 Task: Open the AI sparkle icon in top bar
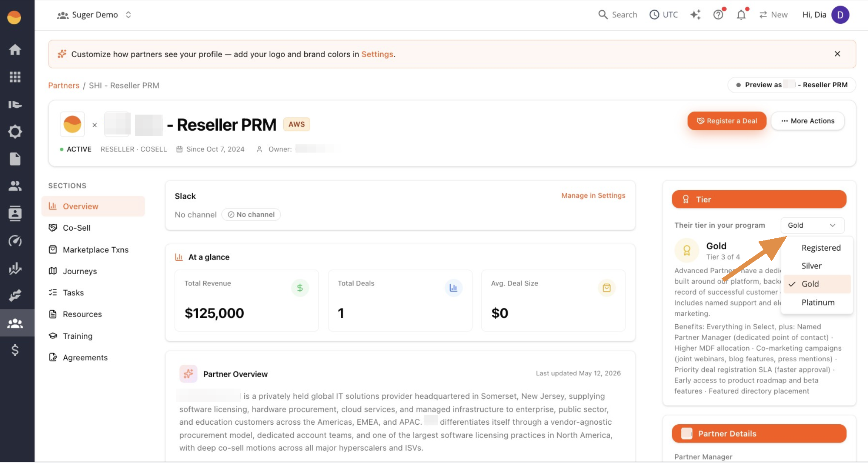(695, 15)
